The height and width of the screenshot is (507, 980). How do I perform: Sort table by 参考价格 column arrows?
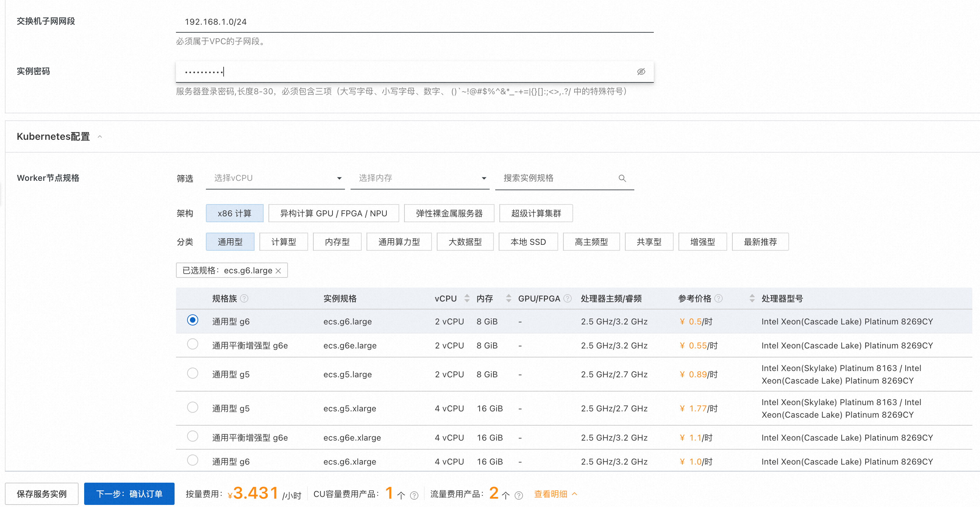pyautogui.click(x=752, y=299)
